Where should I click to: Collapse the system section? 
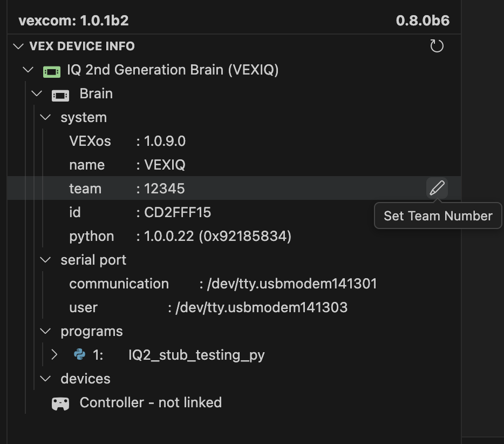pos(45,117)
